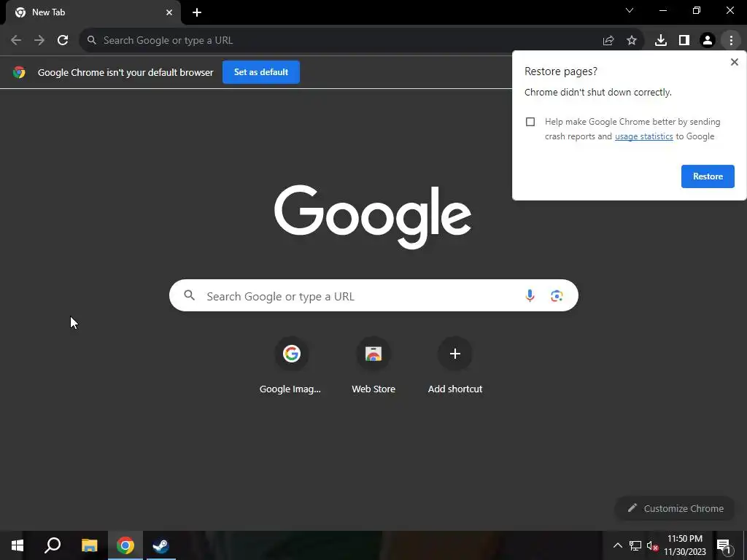Screen dimensions: 747x560
Task: Open the notification center icon
Action: click(x=724, y=545)
